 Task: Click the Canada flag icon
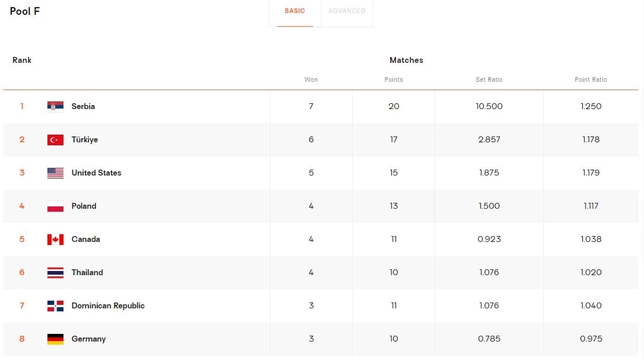pos(55,240)
